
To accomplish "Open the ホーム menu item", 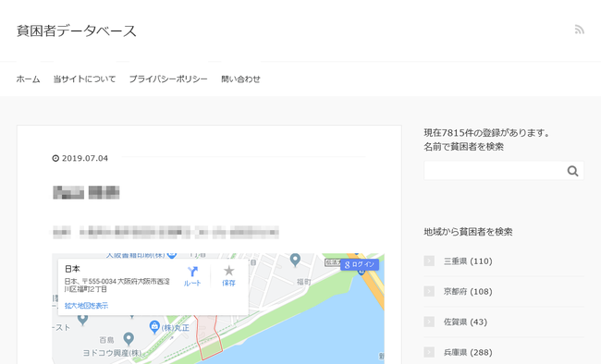I will point(28,79).
